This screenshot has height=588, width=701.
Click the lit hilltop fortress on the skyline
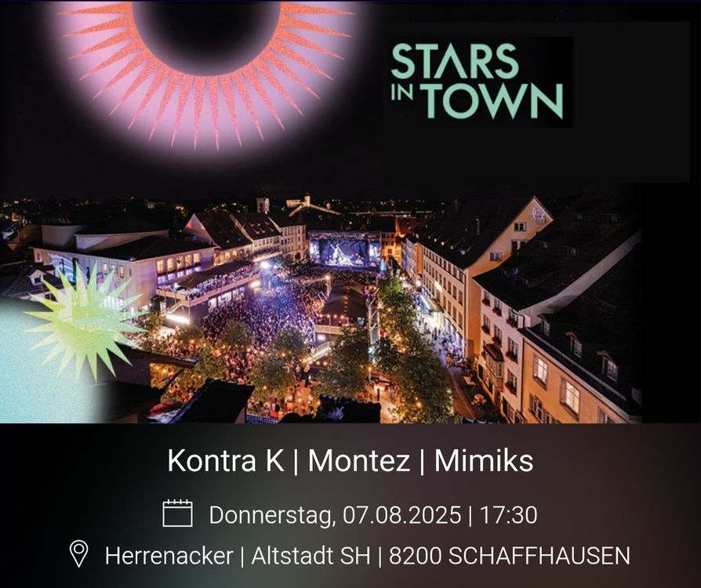[x=308, y=204]
